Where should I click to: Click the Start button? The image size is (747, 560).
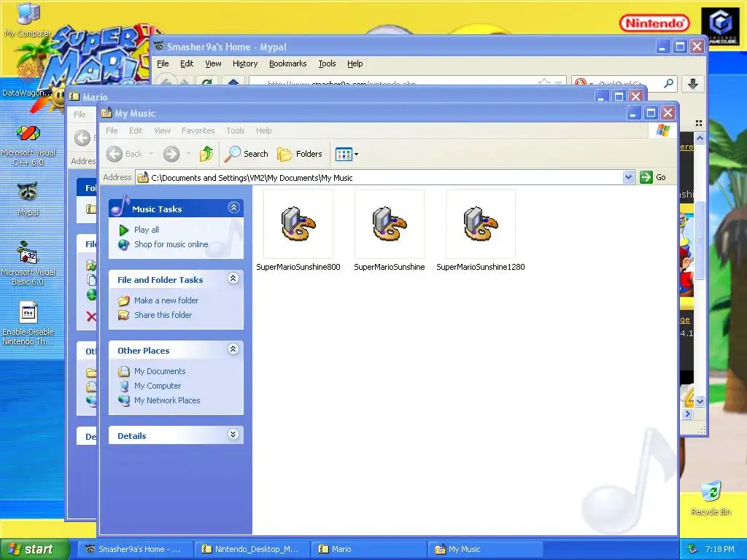34,549
